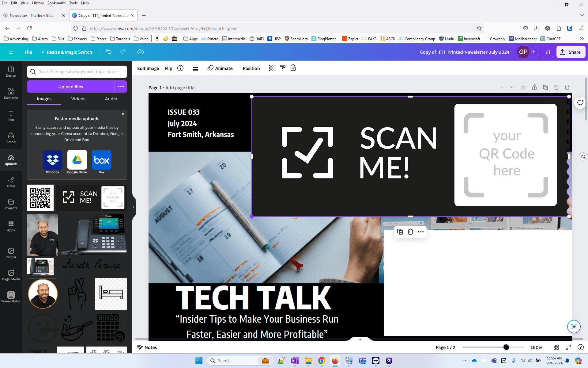
Task: Move page down with chevron arrow
Action: click(512, 87)
